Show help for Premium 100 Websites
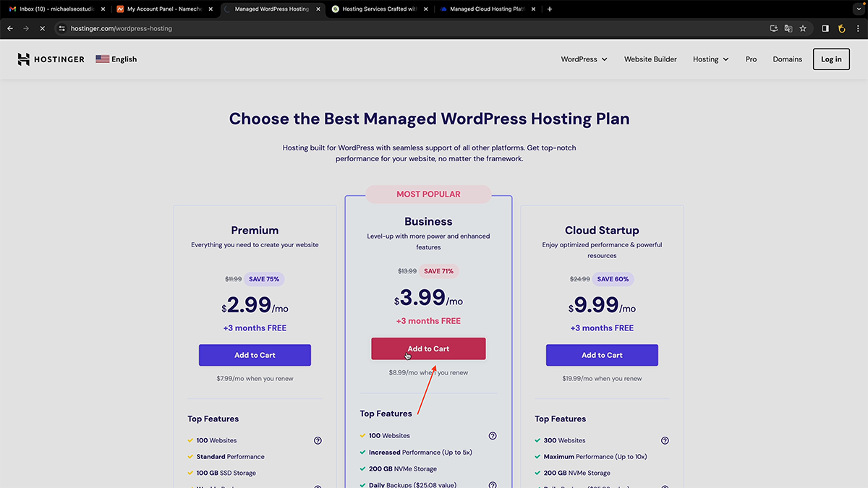Viewport: 868px width, 488px height. coord(318,440)
